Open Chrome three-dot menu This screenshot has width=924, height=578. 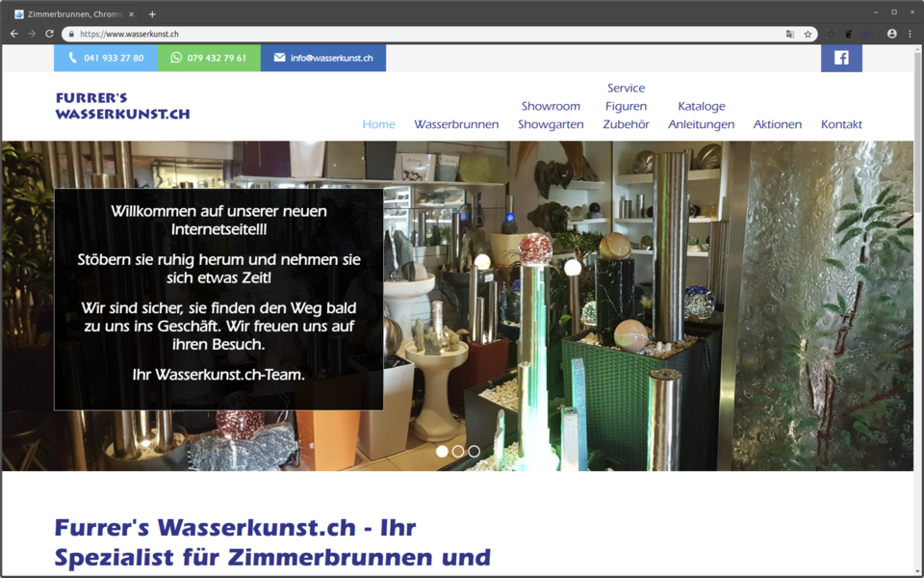pyautogui.click(x=910, y=35)
